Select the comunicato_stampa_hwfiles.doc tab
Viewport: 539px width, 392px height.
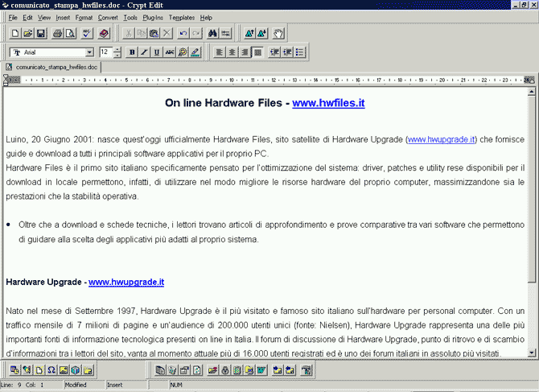click(x=51, y=67)
